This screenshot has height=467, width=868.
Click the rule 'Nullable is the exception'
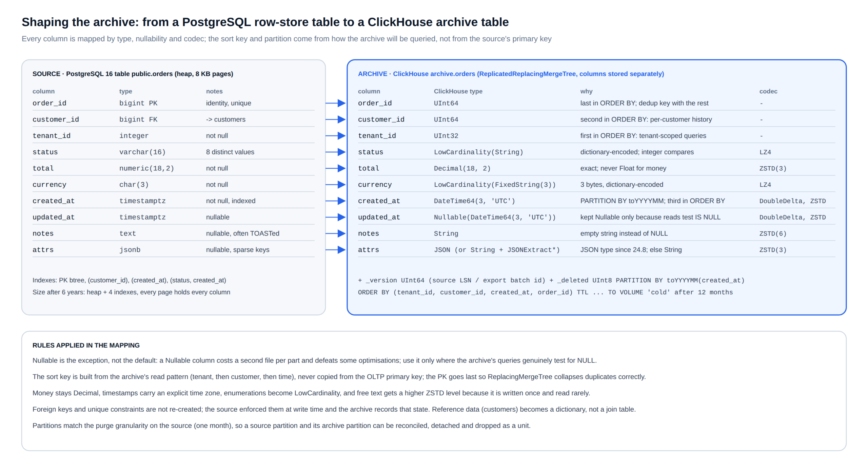314,360
